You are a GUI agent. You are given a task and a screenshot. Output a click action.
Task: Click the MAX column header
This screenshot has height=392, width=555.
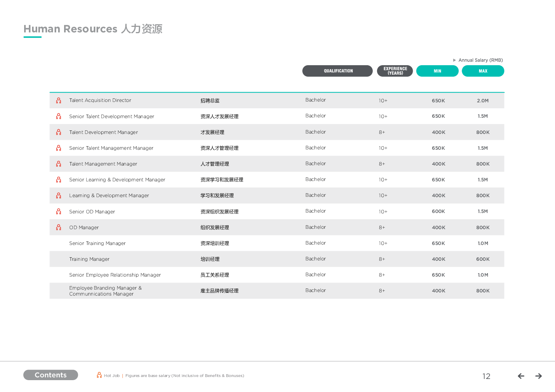pos(483,71)
